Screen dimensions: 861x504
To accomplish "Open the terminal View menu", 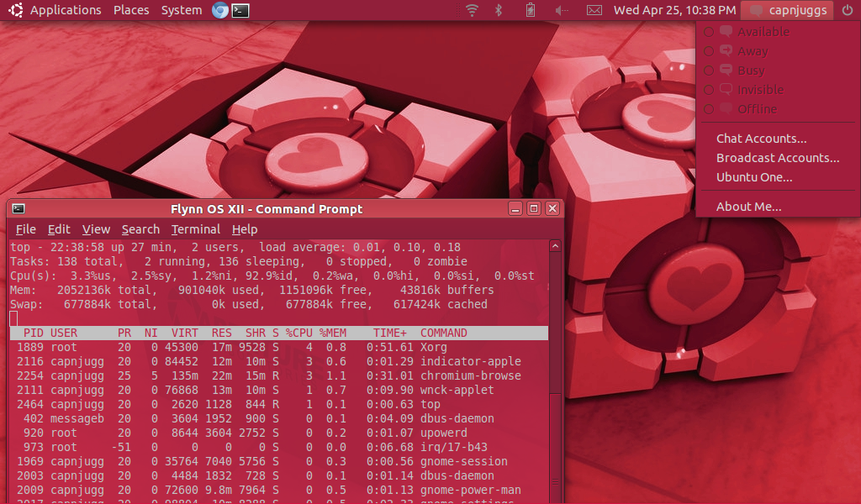I will click(96, 229).
